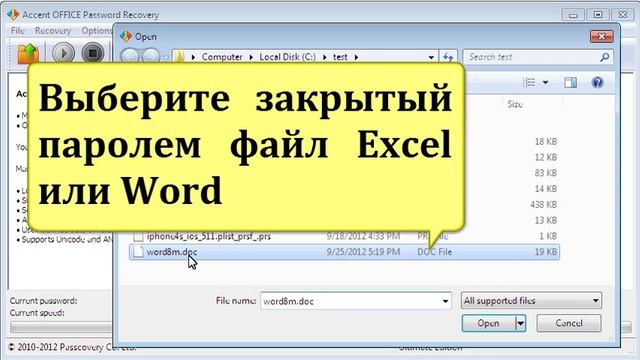Click the word8m.doc file icon
The image size is (640, 360).
(138, 252)
